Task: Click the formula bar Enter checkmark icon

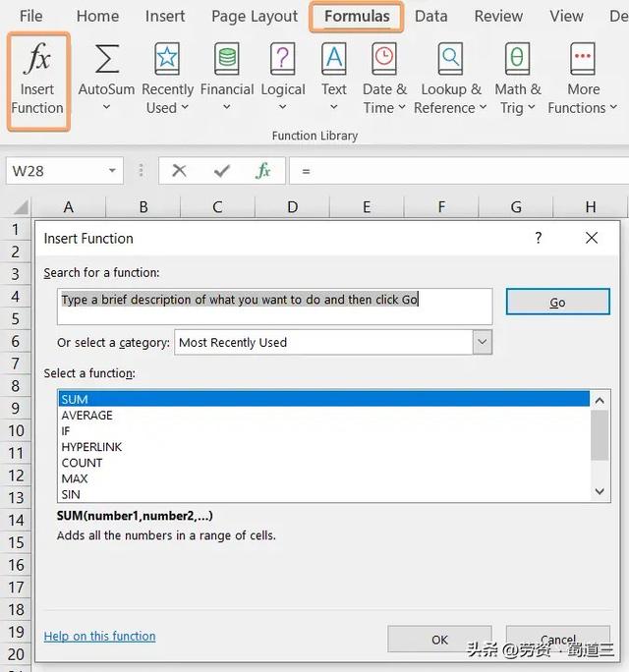Action: click(222, 171)
